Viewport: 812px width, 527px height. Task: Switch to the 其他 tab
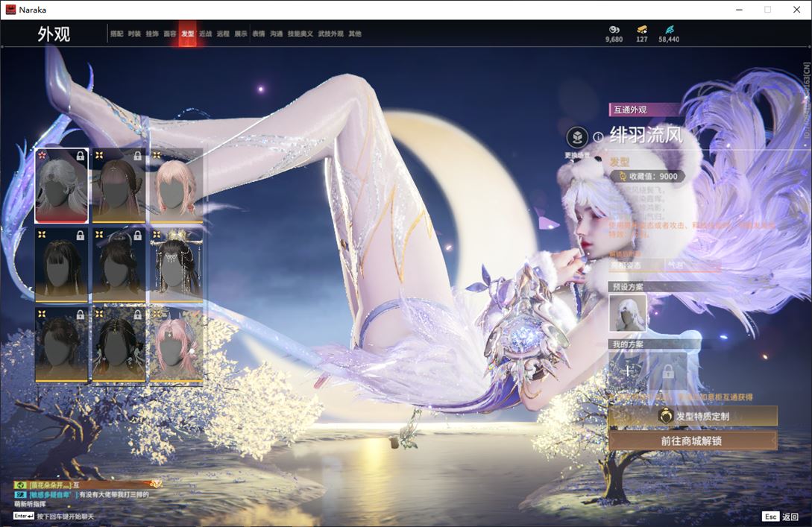click(355, 34)
